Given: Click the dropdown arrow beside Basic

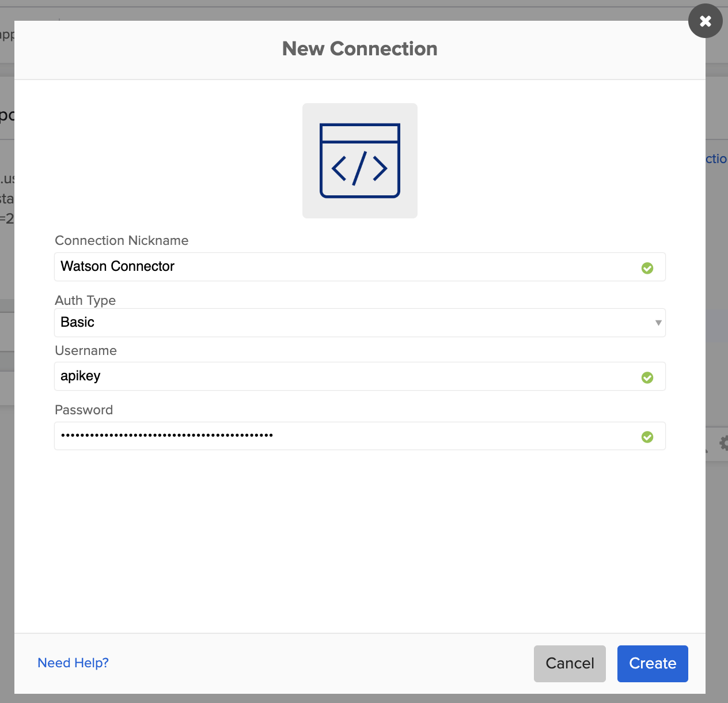Looking at the screenshot, I should tap(658, 323).
